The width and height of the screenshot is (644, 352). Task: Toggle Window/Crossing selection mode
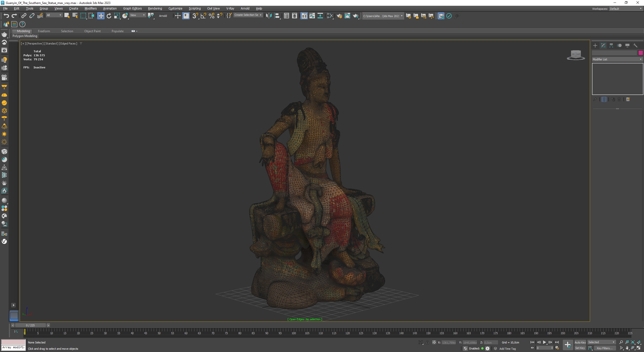click(91, 16)
